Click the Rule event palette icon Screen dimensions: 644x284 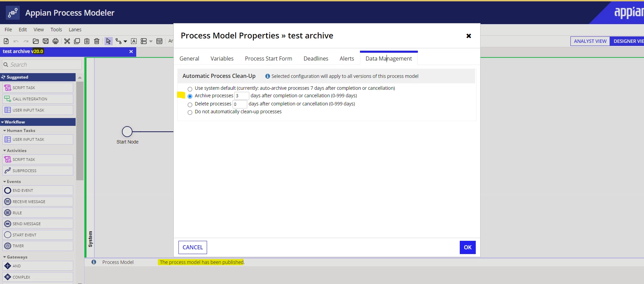point(7,213)
